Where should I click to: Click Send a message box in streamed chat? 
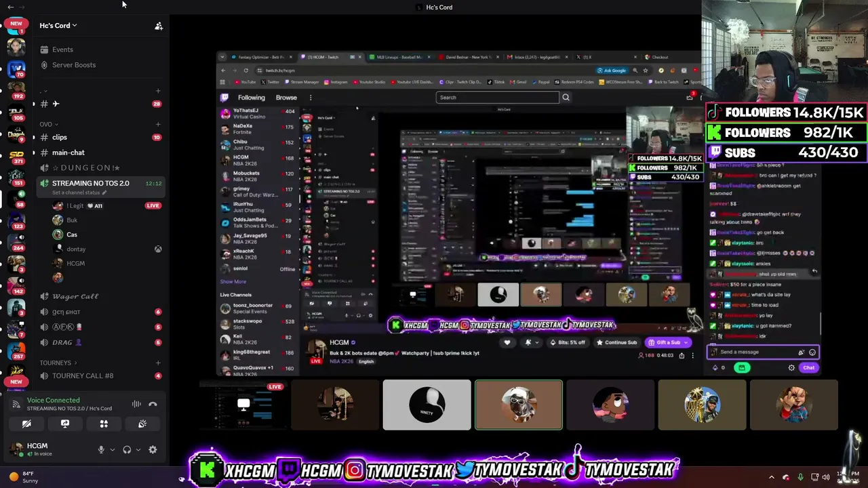[x=763, y=352]
